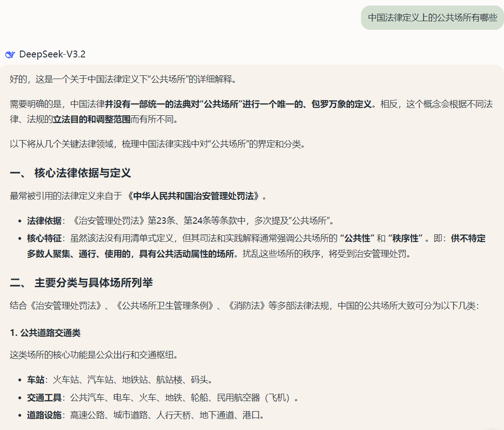Click the heading 一、核心法律依据与定义
The height and width of the screenshot is (430, 504).
pyautogui.click(x=70, y=173)
